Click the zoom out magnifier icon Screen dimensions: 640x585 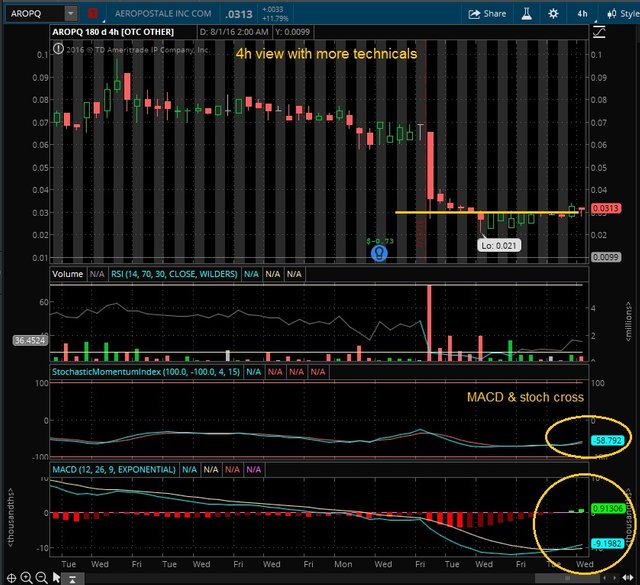(41, 578)
